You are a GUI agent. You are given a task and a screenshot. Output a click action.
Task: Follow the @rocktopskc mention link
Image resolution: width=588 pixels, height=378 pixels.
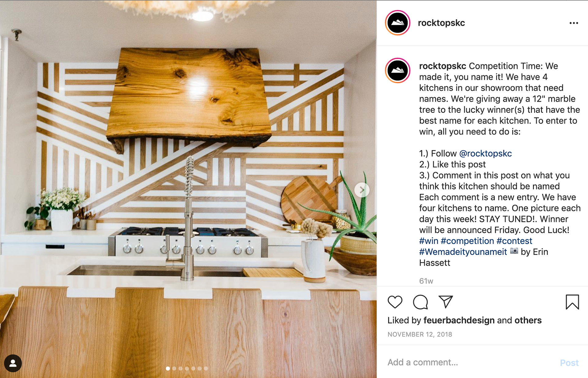point(485,153)
